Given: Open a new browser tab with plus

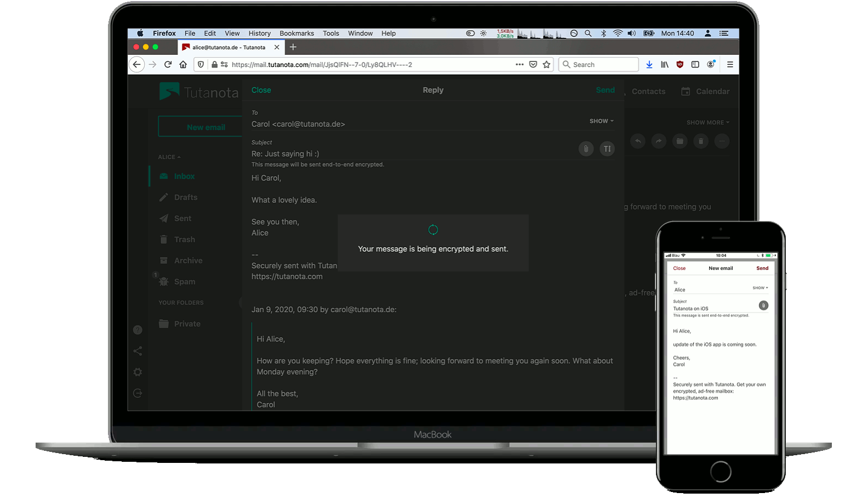Looking at the screenshot, I should (x=293, y=47).
